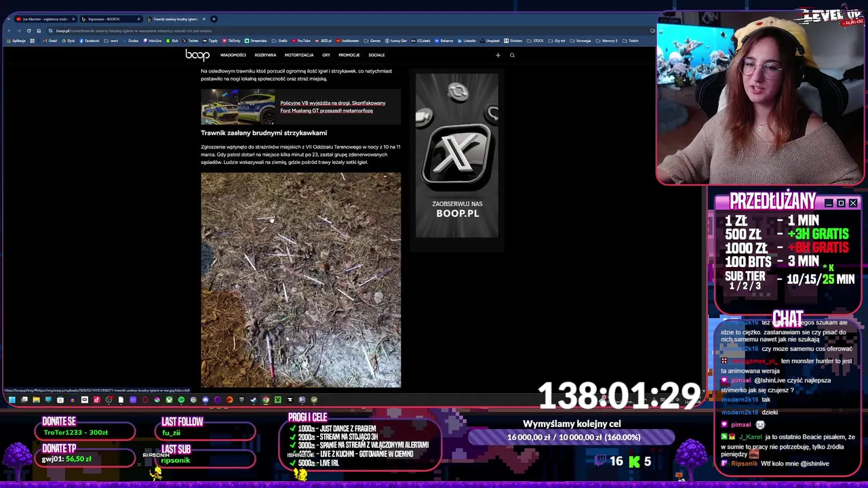Go back with the browser back arrow
868x488 pixels.
pos(9,30)
